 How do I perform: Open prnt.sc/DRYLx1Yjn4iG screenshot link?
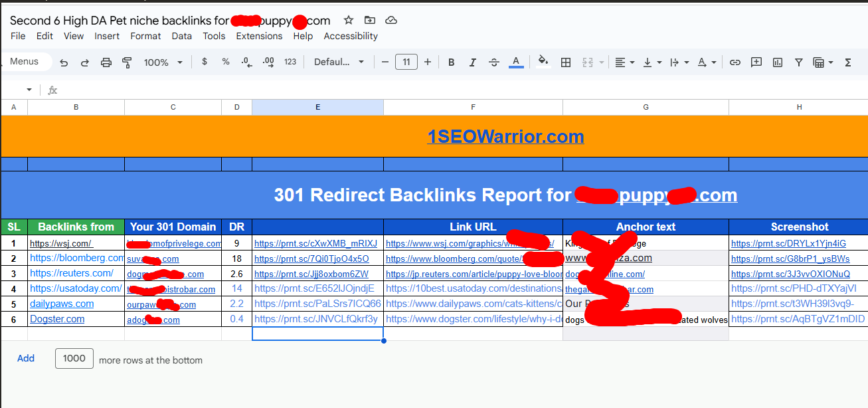tap(788, 243)
